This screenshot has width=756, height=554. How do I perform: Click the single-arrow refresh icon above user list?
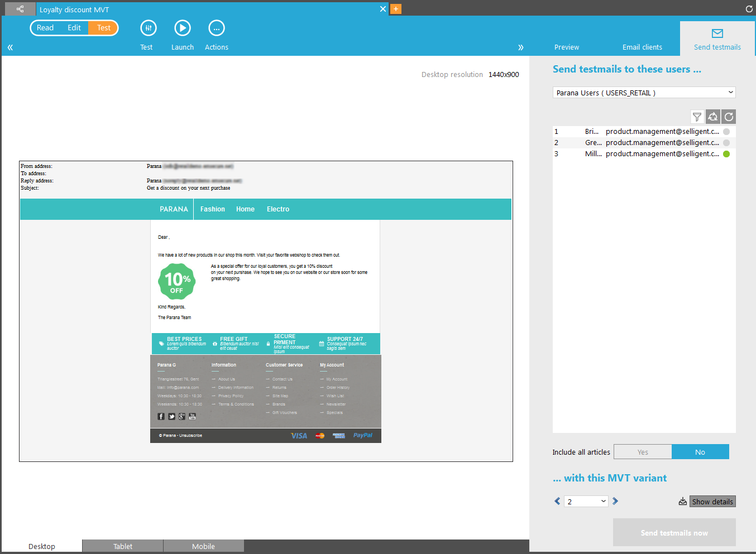tap(729, 117)
